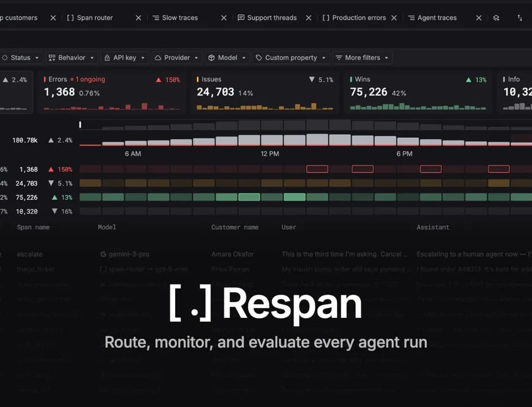Open the Custom property filter dropdown
Image resolution: width=532 pixels, height=407 pixels.
point(291,58)
